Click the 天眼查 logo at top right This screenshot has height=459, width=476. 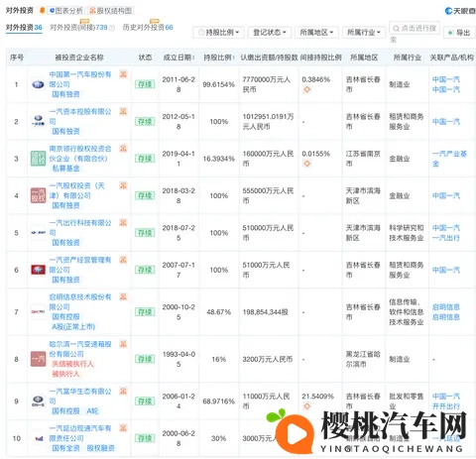coord(460,11)
